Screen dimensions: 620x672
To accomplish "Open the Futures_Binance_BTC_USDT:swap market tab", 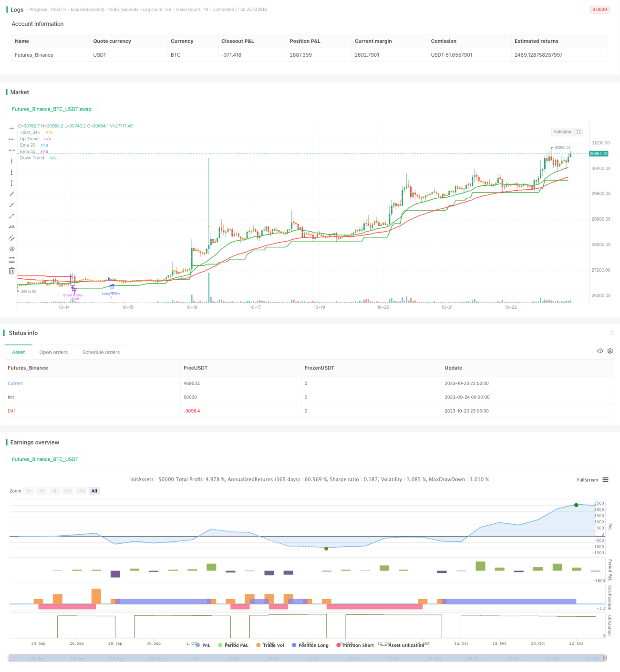I will [x=52, y=109].
